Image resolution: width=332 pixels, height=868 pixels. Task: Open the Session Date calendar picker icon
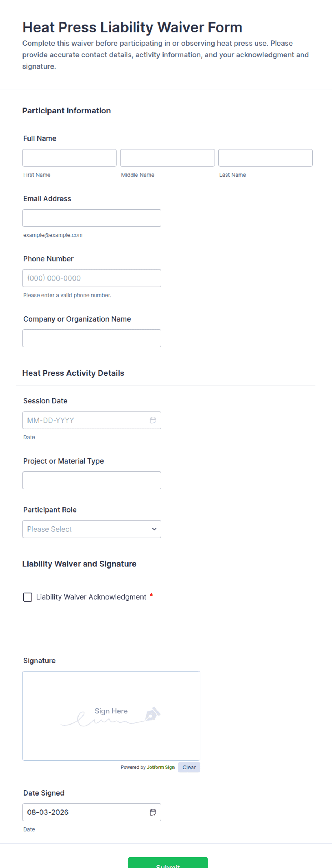point(153,420)
